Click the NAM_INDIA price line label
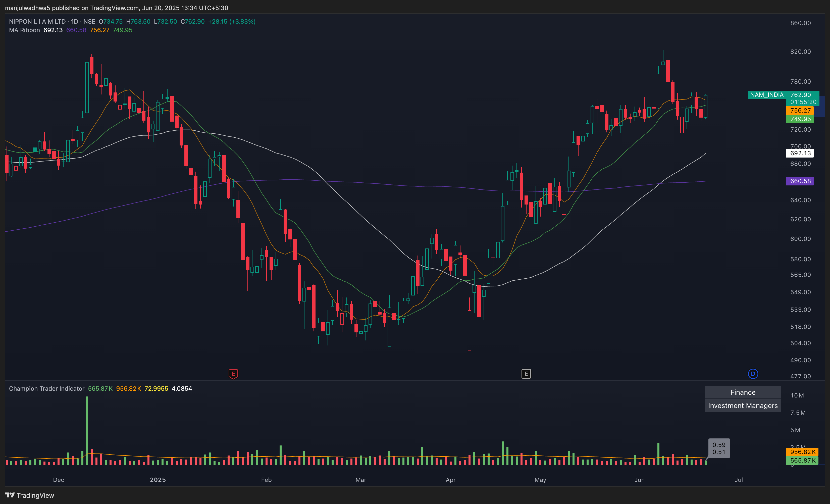 767,95
